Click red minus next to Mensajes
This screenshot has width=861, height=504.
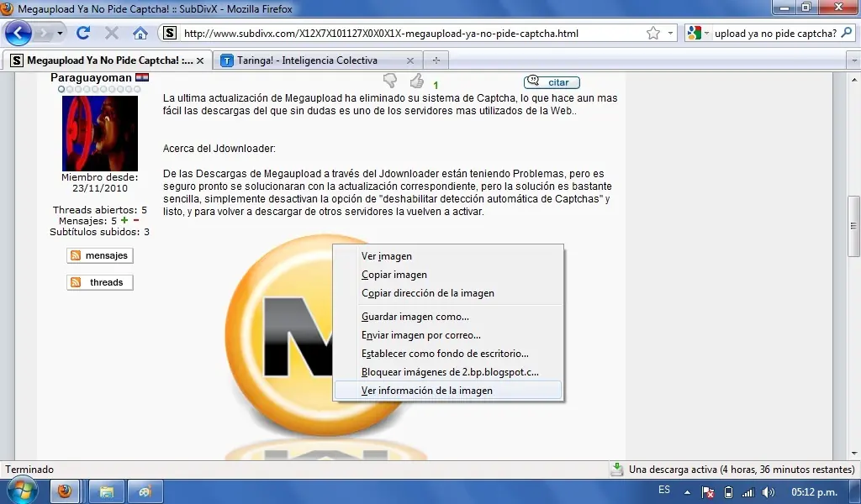[x=136, y=220]
